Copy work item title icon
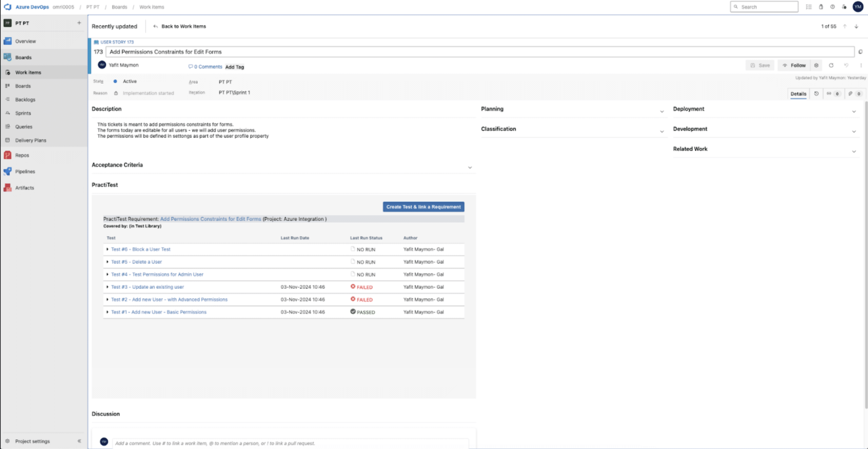Viewport: 868px width, 449px height. [860, 52]
